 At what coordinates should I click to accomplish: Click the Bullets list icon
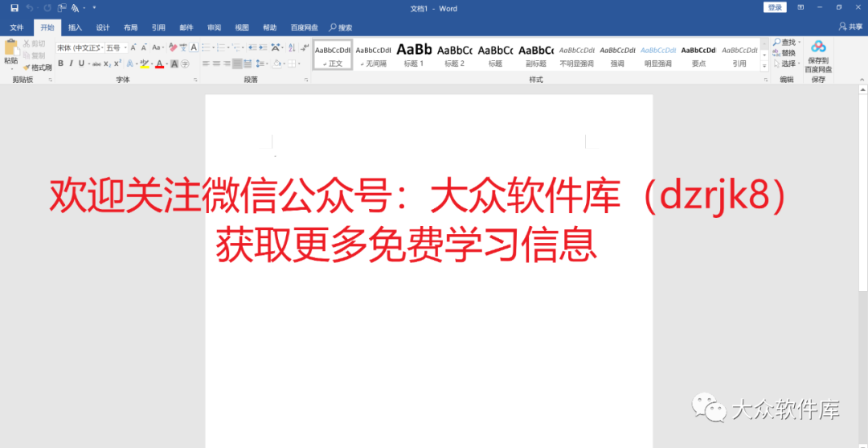point(207,47)
